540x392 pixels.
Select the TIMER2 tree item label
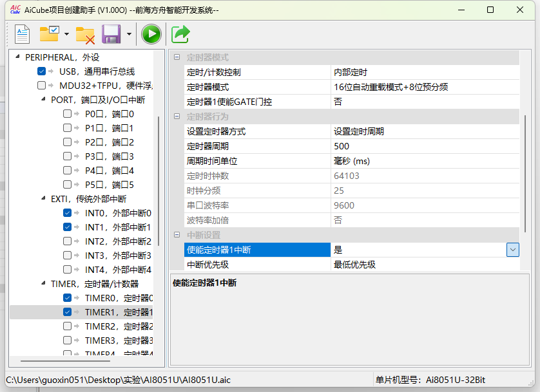click(x=119, y=326)
